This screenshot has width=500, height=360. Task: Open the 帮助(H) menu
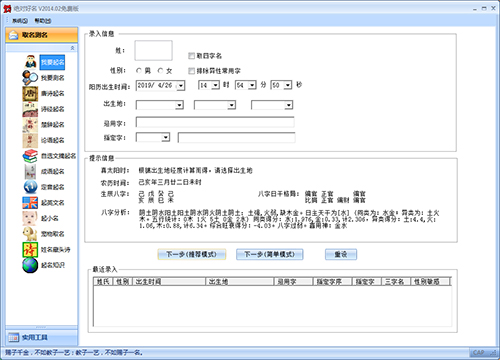pyautogui.click(x=43, y=21)
